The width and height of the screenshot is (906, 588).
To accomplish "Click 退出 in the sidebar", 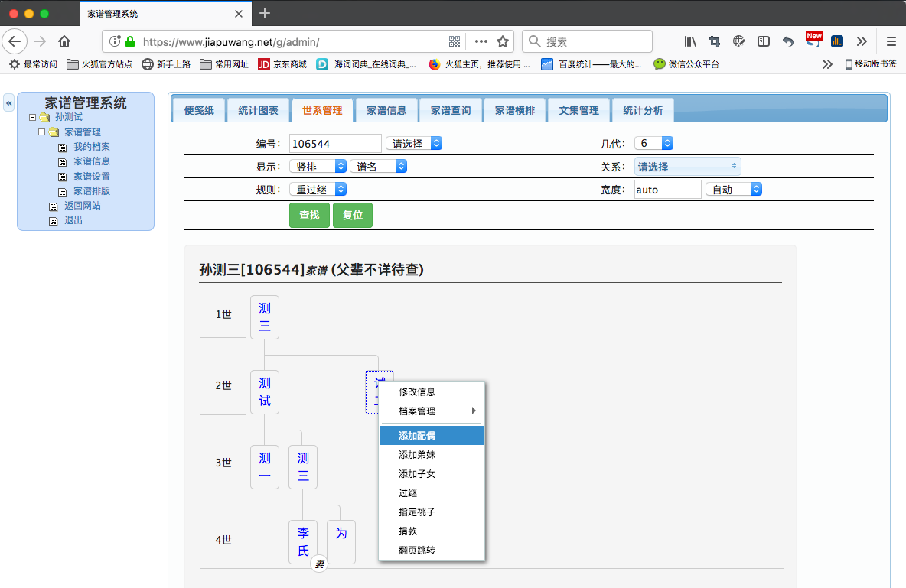I will tap(73, 221).
